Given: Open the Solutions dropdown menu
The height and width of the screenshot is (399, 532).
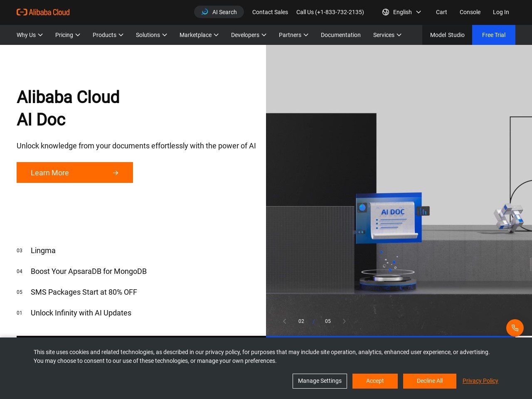Looking at the screenshot, I should click(151, 35).
